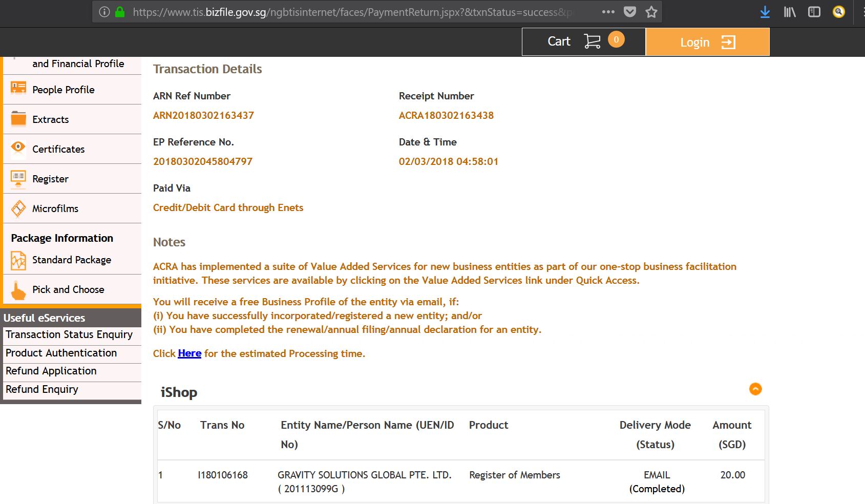Click the People Profile icon
Image resolution: width=865 pixels, height=504 pixels.
(x=18, y=88)
